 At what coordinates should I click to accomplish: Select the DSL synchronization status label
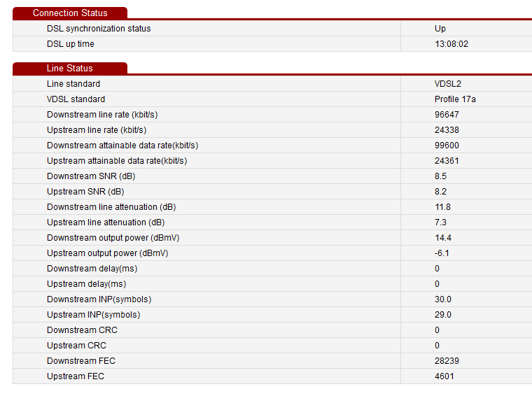(99, 29)
